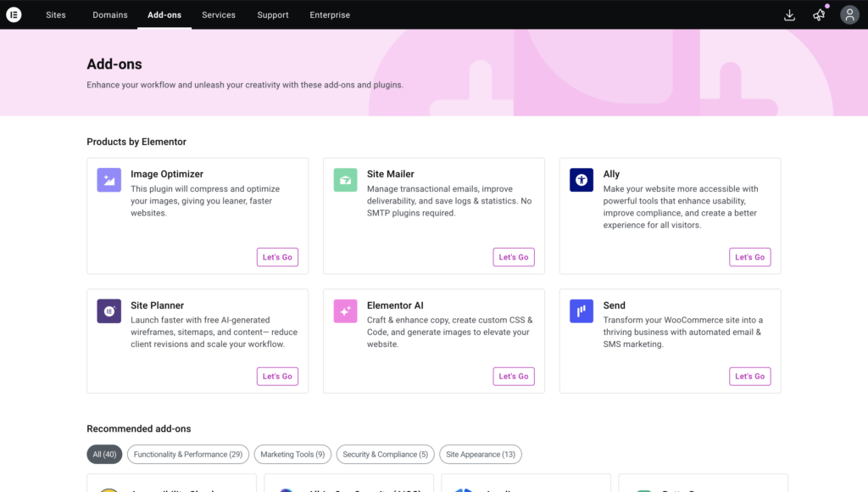Click the Image Optimizer icon
The image size is (868, 492).
pos(108,180)
